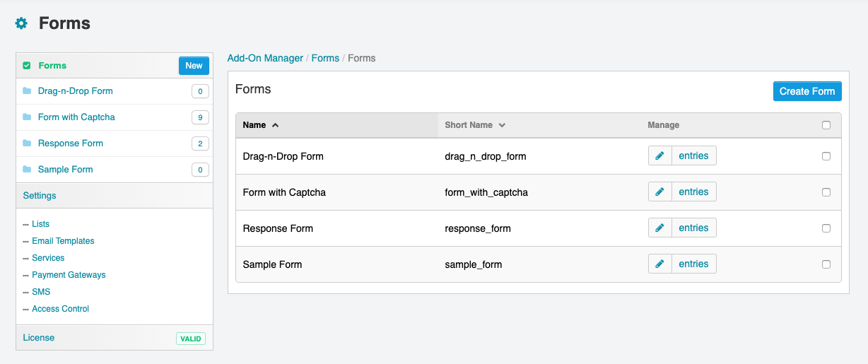Sort by Name column ascending arrow

(x=275, y=125)
